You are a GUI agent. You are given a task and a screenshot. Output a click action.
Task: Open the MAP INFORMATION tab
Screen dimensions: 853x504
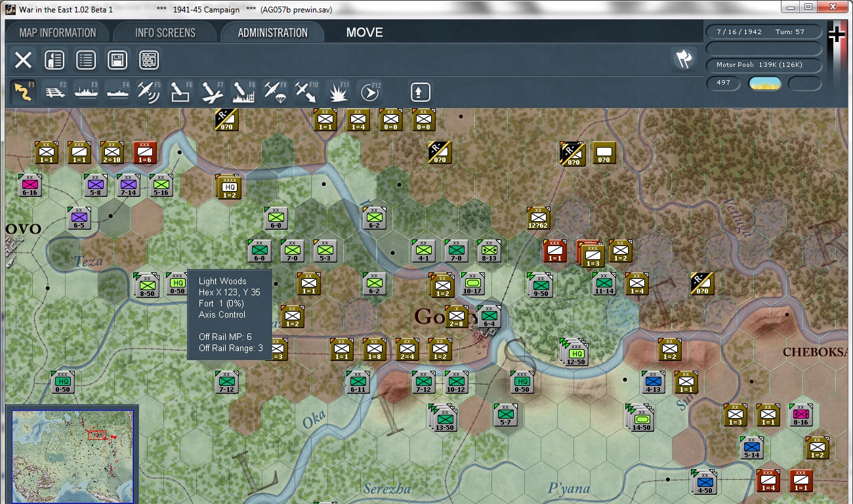click(58, 33)
